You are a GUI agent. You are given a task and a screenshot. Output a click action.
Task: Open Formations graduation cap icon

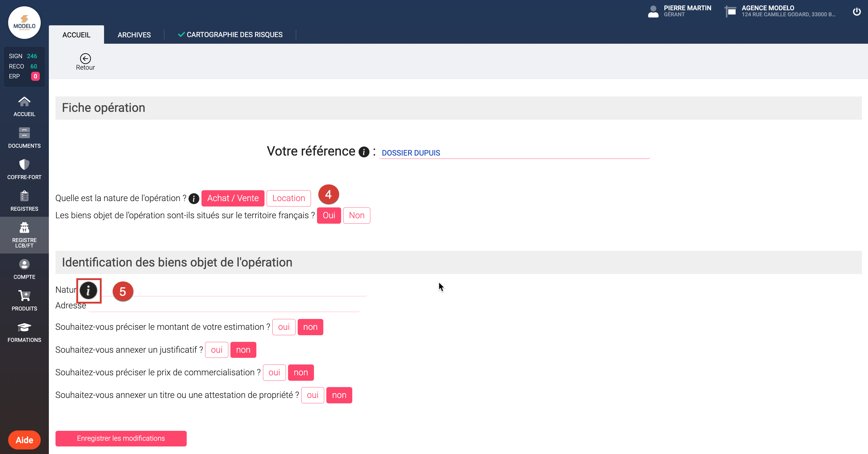tap(24, 327)
